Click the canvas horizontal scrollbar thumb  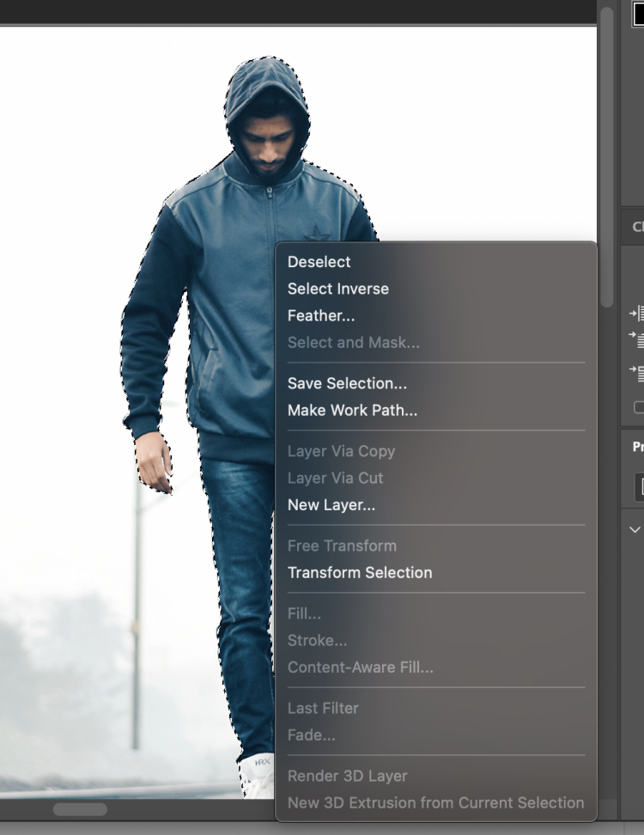click(x=80, y=809)
